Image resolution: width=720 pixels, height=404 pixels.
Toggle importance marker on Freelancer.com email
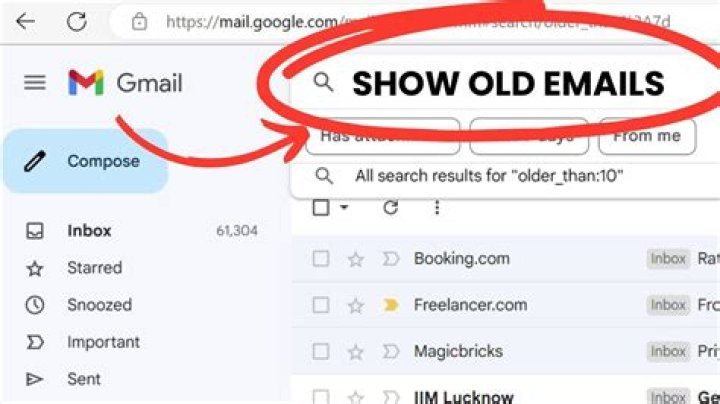click(x=391, y=305)
